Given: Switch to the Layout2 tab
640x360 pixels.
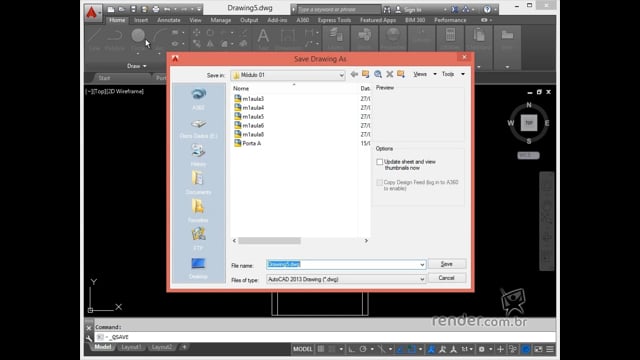Looking at the screenshot, I should (x=161, y=347).
